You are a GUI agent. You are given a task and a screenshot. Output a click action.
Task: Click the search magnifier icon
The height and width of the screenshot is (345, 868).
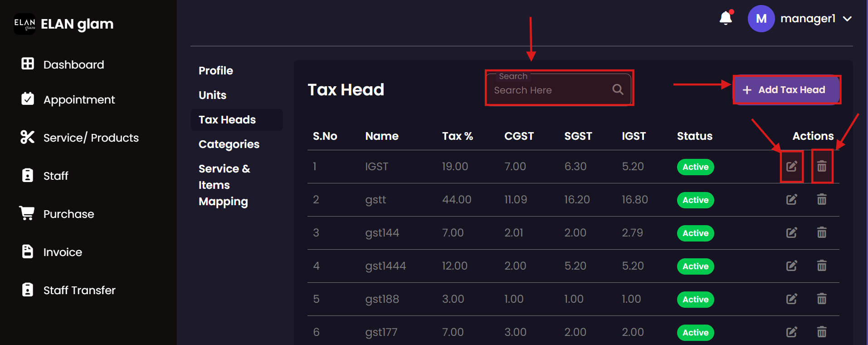pos(618,89)
